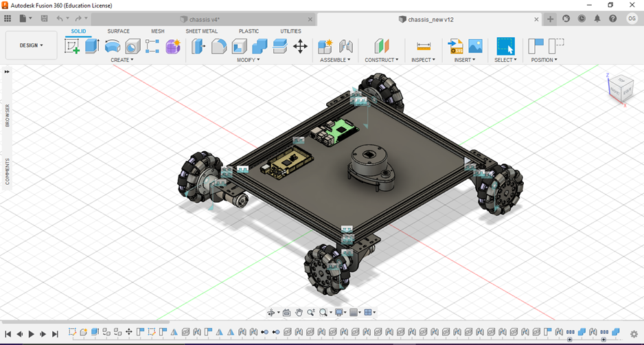The image size is (644, 345).
Task: Click the Look At icon
Action: click(287, 313)
